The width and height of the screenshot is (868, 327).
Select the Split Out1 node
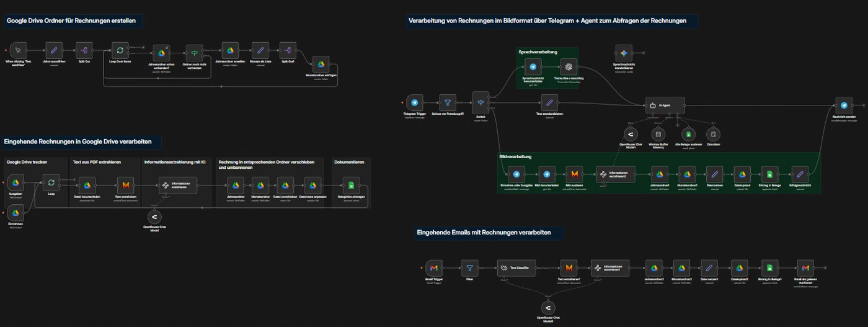pyautogui.click(x=288, y=50)
